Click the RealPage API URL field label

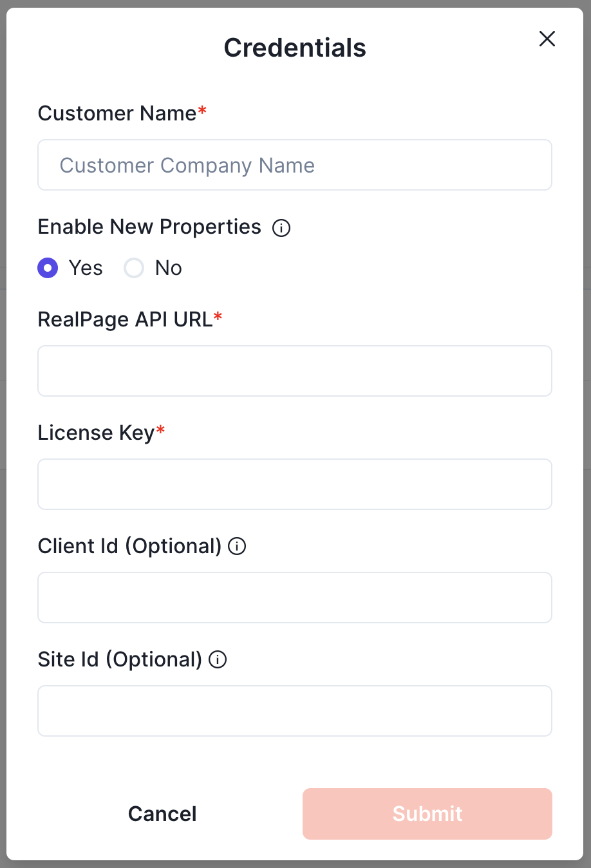click(125, 319)
